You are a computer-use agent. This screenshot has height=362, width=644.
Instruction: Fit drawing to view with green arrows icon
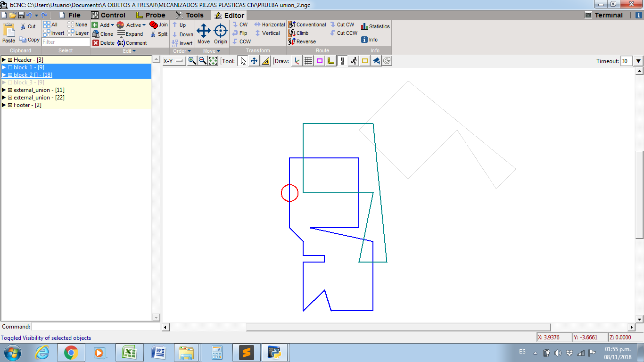point(213,61)
